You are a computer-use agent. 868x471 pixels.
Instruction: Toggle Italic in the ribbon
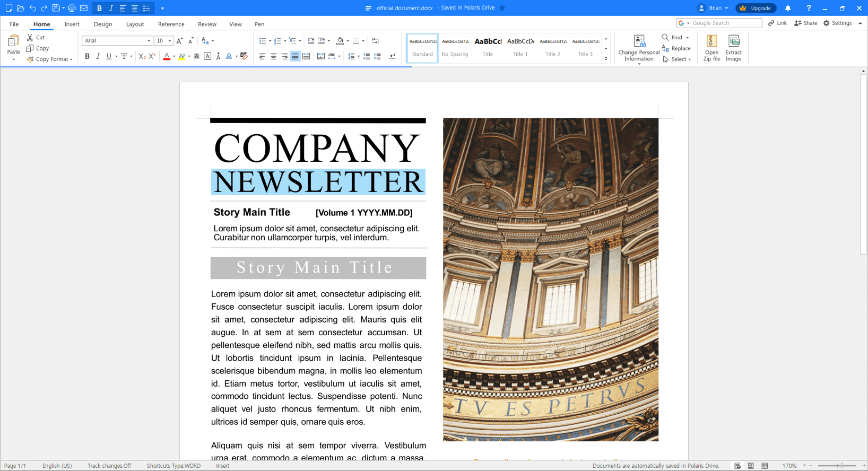point(98,56)
